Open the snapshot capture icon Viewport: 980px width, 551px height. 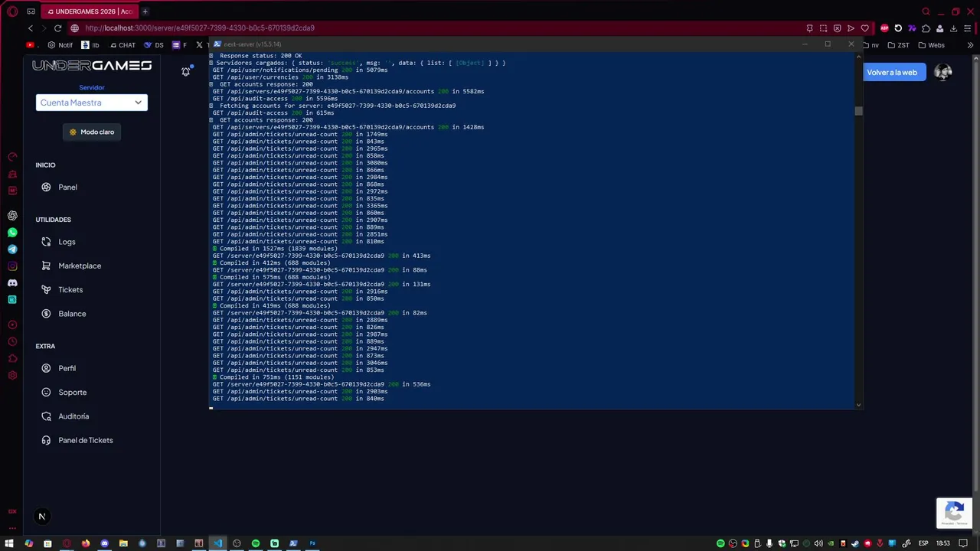(823, 28)
